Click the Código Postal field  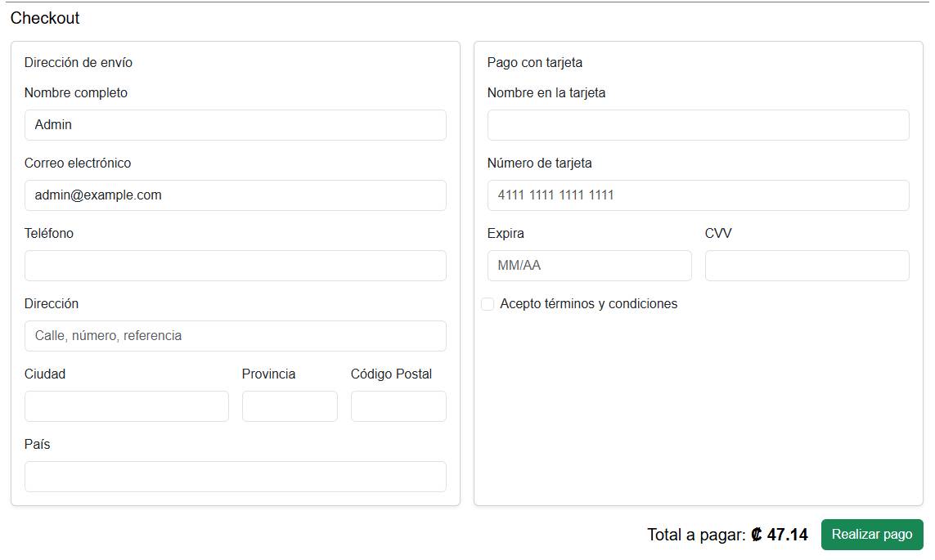(398, 406)
